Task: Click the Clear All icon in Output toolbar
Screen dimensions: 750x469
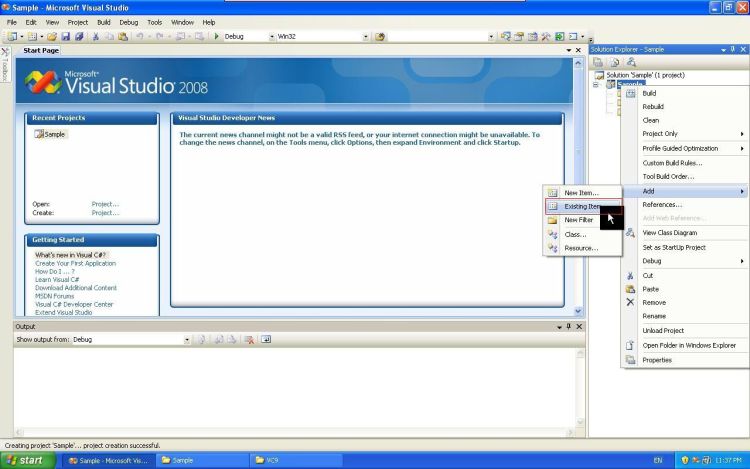Action: [x=249, y=339]
